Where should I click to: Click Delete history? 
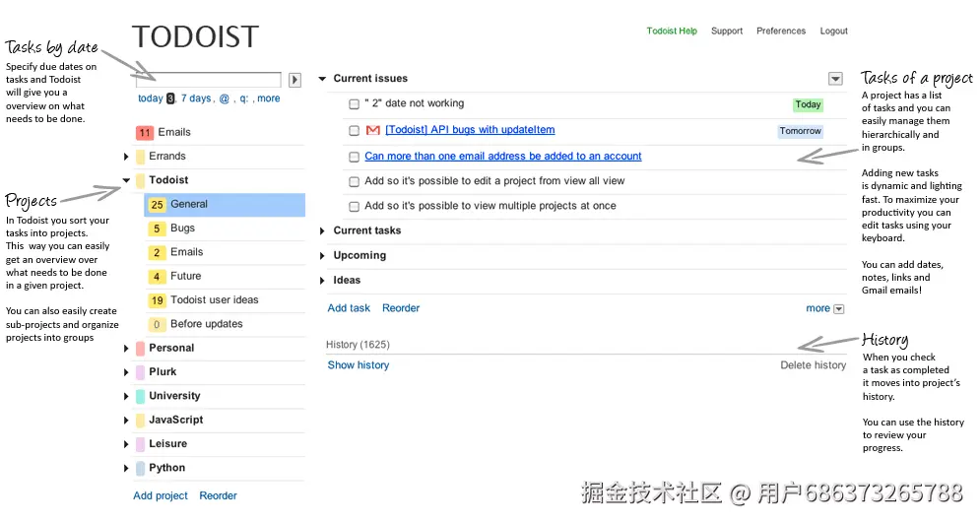pyautogui.click(x=813, y=364)
